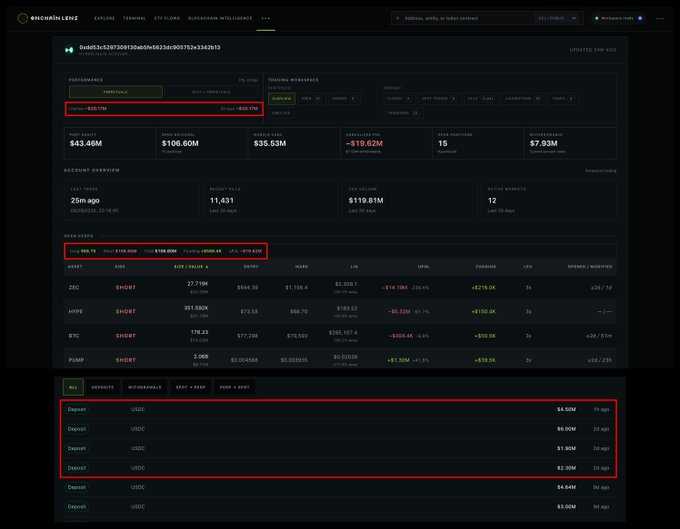
Task: Select the All transfers filter
Action: click(x=73, y=387)
